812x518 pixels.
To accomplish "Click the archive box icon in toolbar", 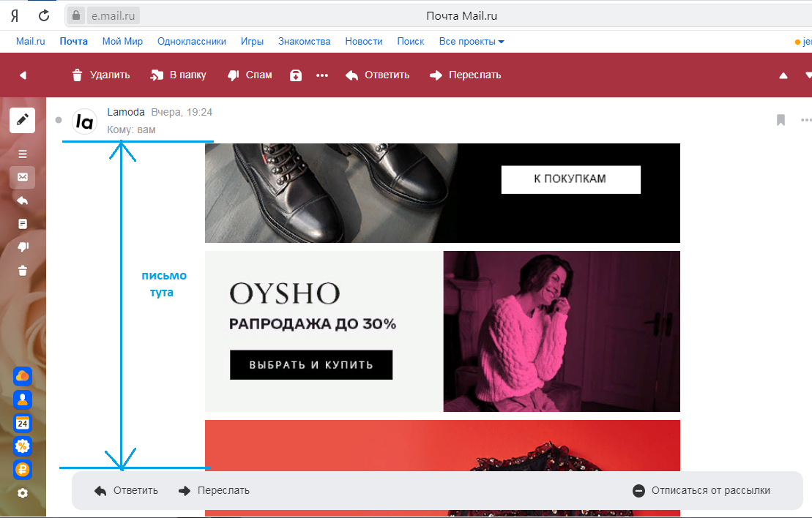I will [296, 75].
